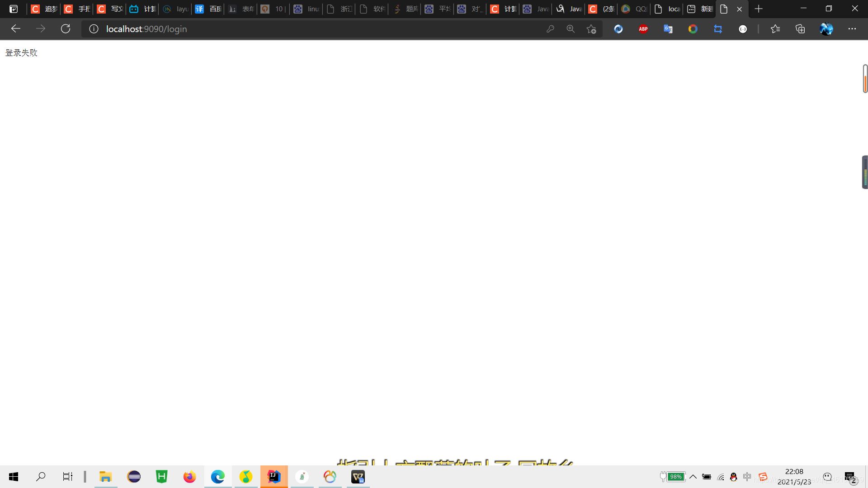Click the browser back arrow

click(16, 29)
